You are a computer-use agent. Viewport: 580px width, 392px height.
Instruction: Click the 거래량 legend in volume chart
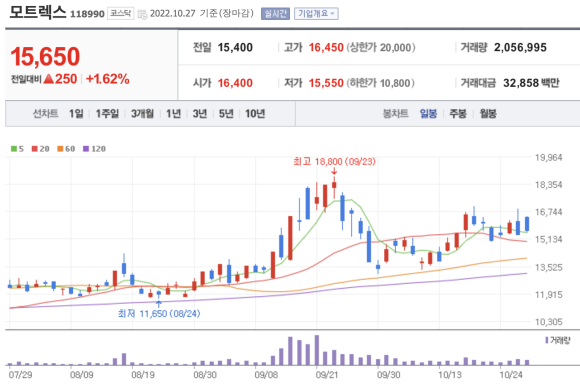point(558,340)
